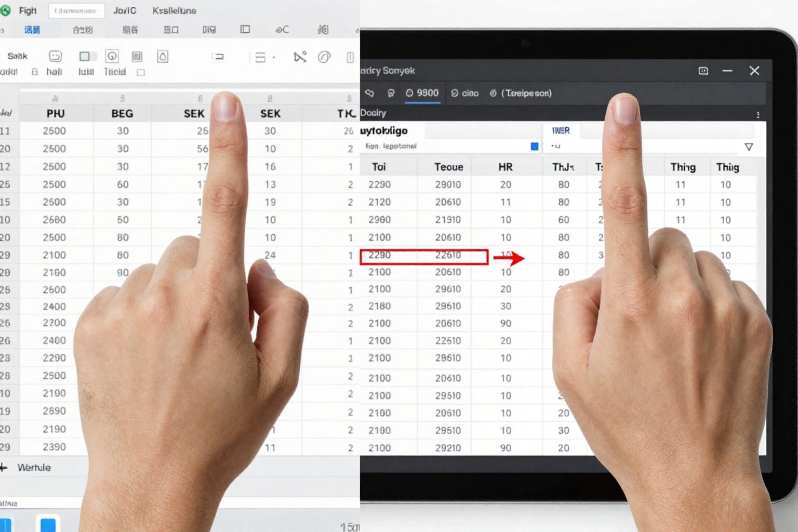Click the small square icon left of hali

point(35,72)
